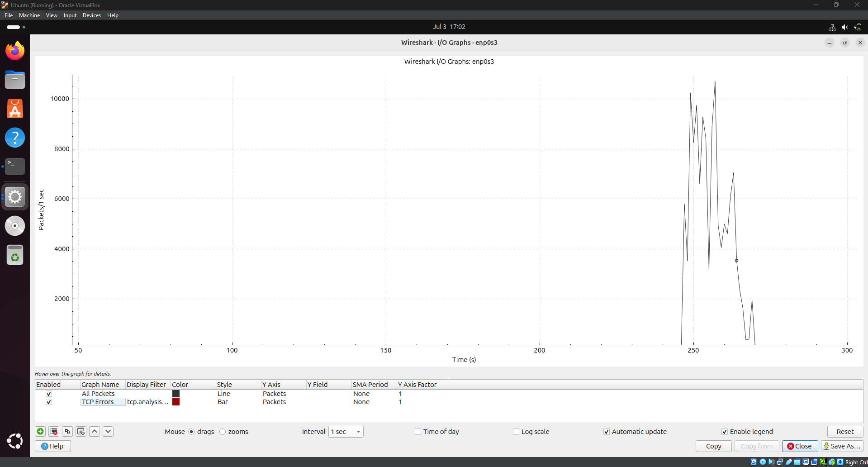Click network status icon in top bar
The image size is (868, 467).
[832, 27]
